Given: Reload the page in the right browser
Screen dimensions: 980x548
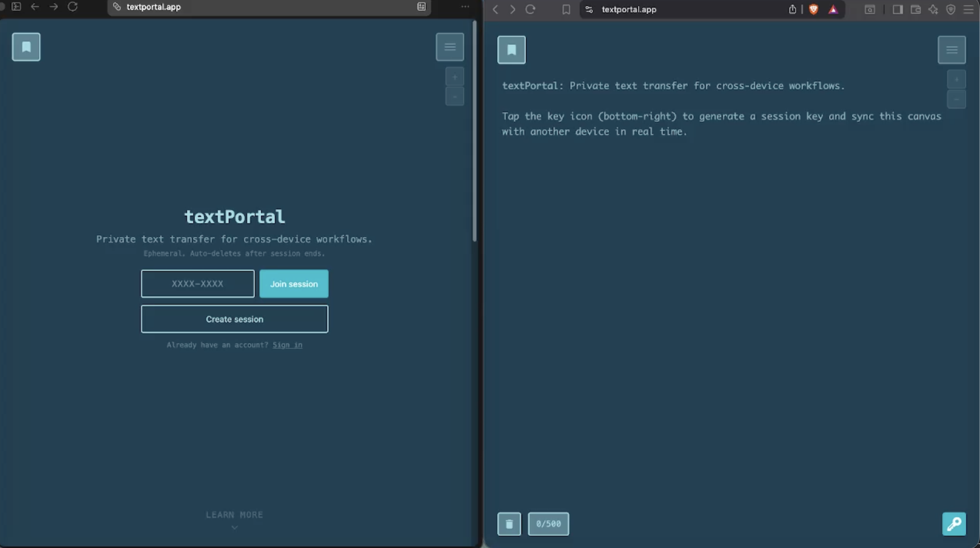Looking at the screenshot, I should 530,9.
